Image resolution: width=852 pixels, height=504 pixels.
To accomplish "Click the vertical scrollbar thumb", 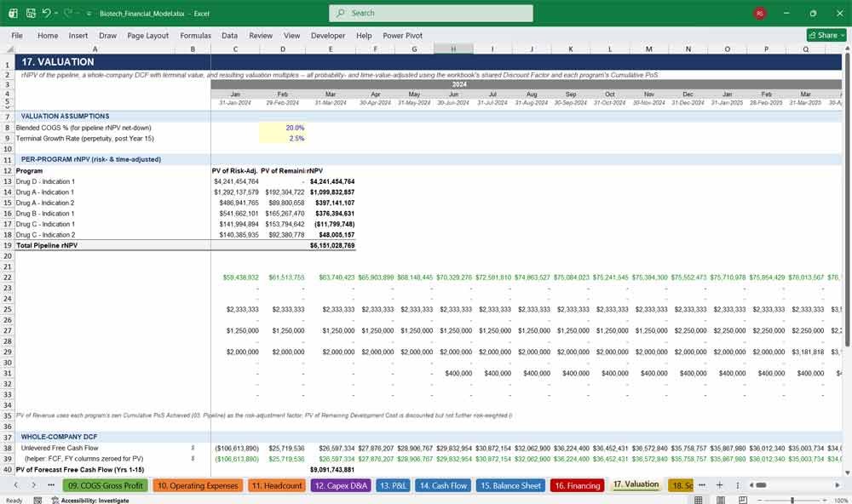I will pos(847,199).
